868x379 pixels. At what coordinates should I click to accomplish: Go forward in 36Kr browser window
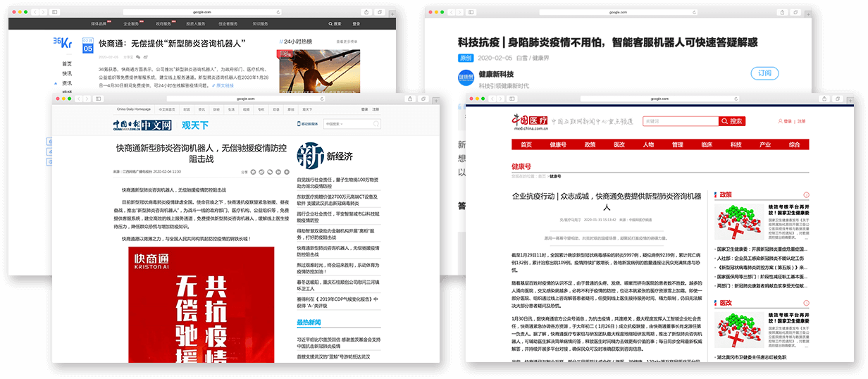coord(43,13)
